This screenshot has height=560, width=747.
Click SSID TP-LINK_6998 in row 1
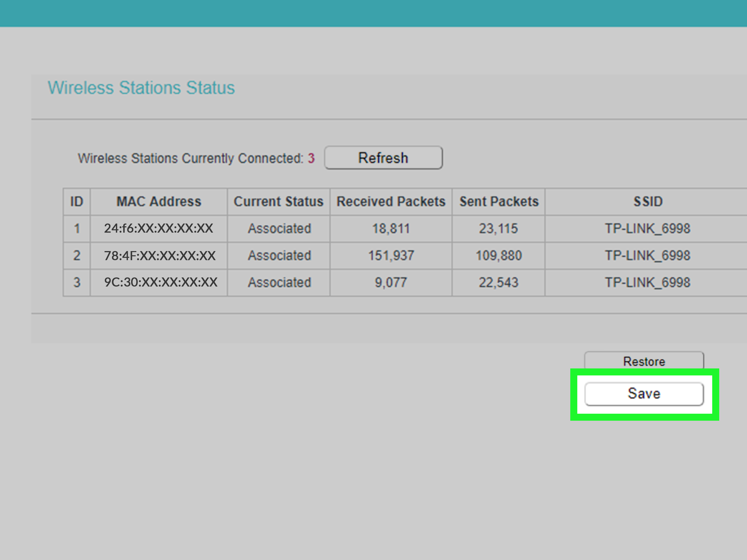pos(647,228)
